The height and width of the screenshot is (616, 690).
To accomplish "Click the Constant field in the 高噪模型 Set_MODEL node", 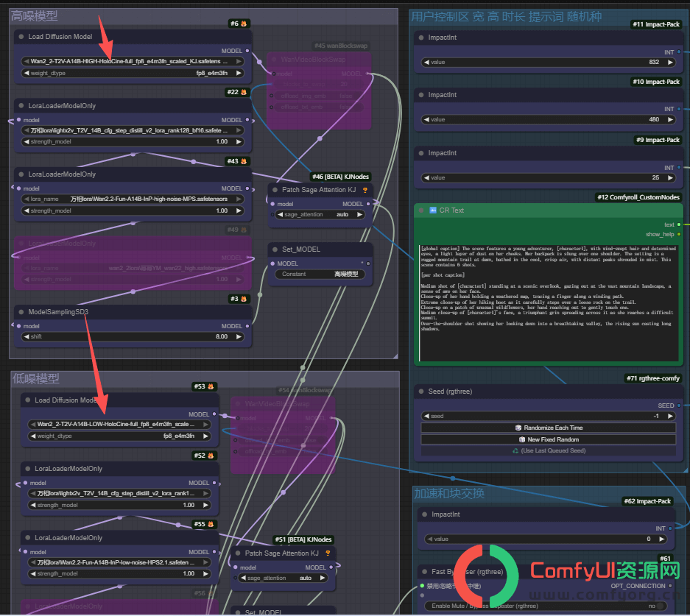I will point(320,274).
